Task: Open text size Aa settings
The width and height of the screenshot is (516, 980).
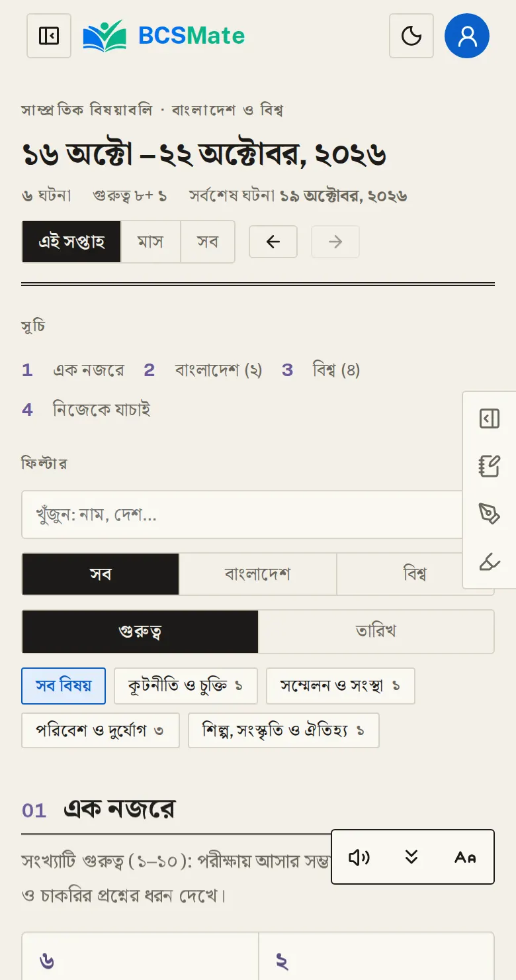Action: (465, 857)
